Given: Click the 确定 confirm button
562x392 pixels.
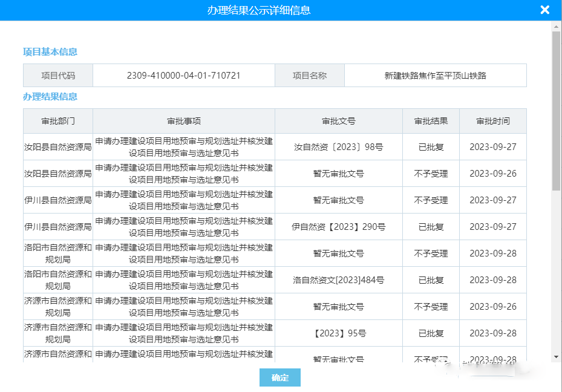Looking at the screenshot, I should coord(279,377).
